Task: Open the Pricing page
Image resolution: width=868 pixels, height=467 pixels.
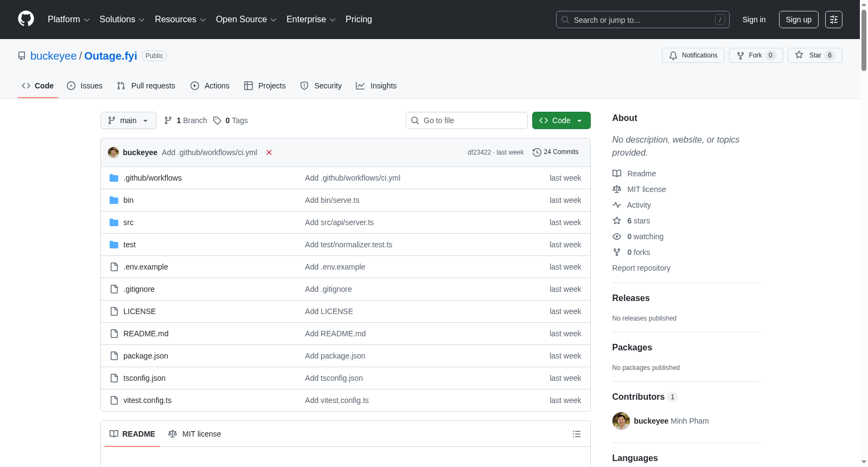Action: pos(359,20)
